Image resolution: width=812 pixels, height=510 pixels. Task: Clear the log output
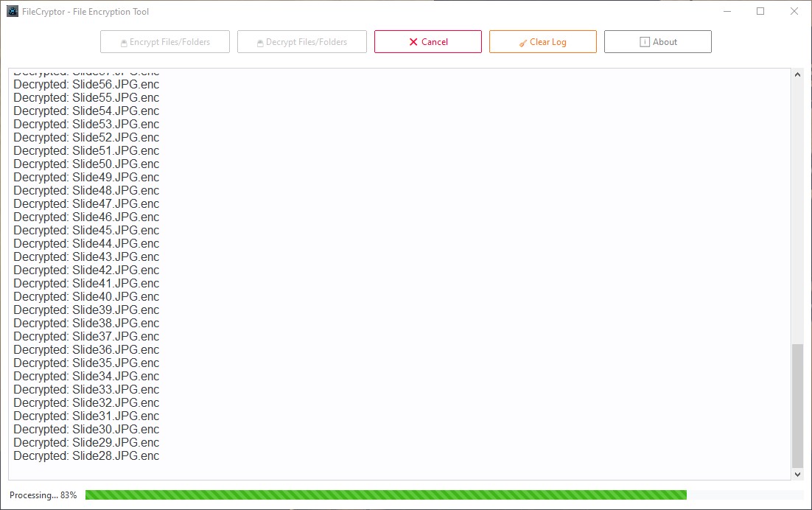coord(543,42)
